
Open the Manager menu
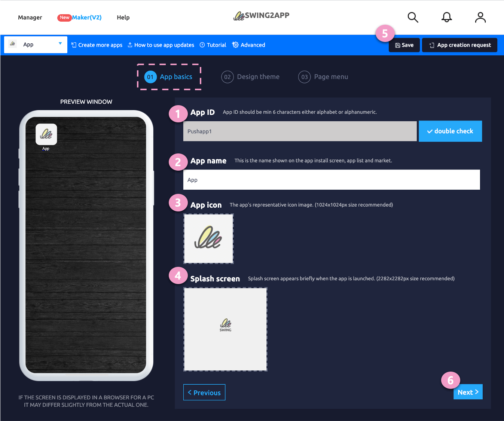(30, 18)
